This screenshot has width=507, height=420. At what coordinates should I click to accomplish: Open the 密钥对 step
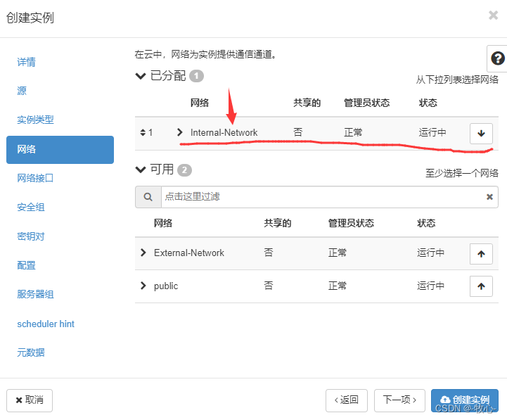point(31,236)
